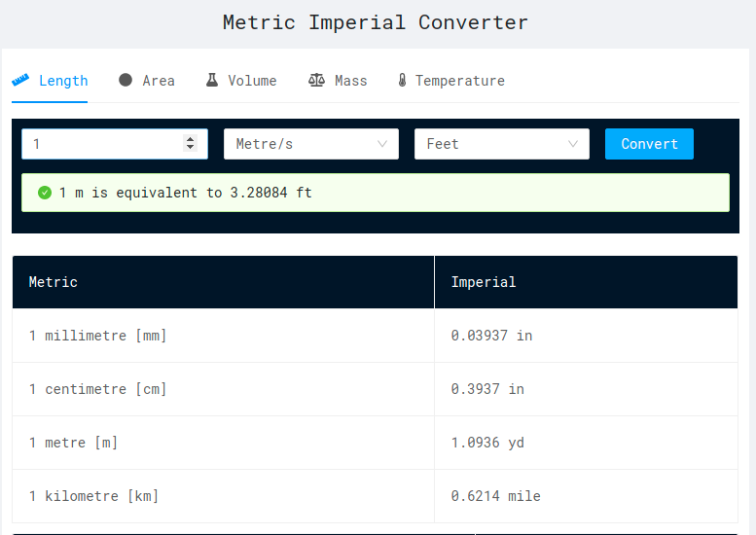Select the 0.6214 mile cell

[x=587, y=496]
